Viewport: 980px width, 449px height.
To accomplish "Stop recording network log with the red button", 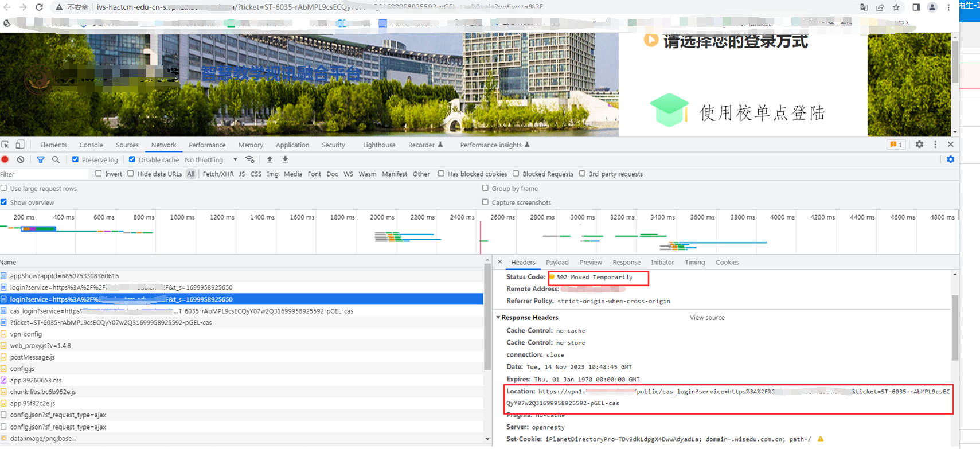I will click(5, 159).
